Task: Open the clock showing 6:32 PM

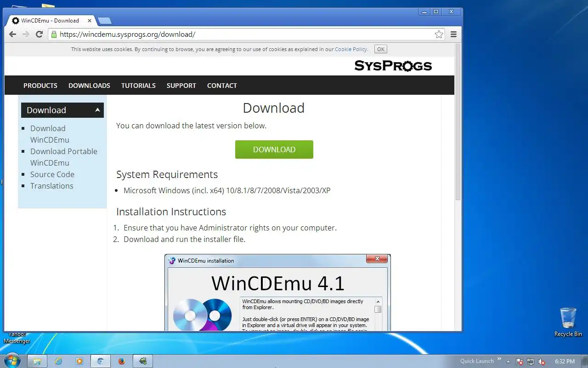Action: click(x=565, y=362)
